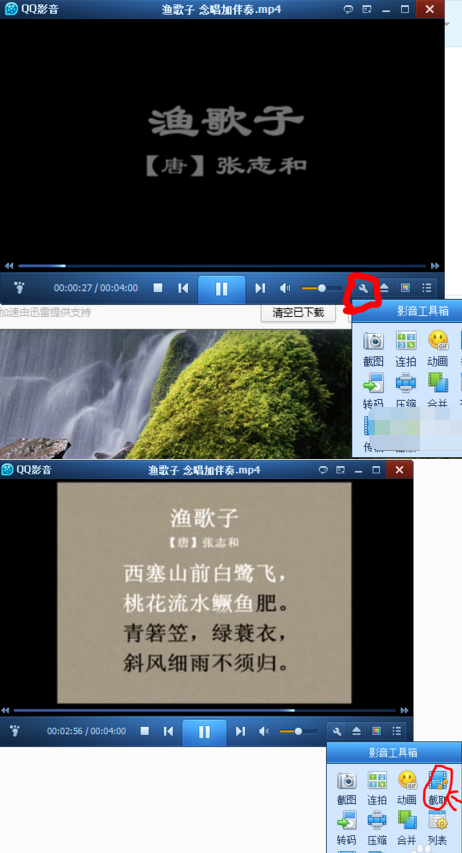Mute the speaker icon in upper player
462x853 pixels.
285,288
